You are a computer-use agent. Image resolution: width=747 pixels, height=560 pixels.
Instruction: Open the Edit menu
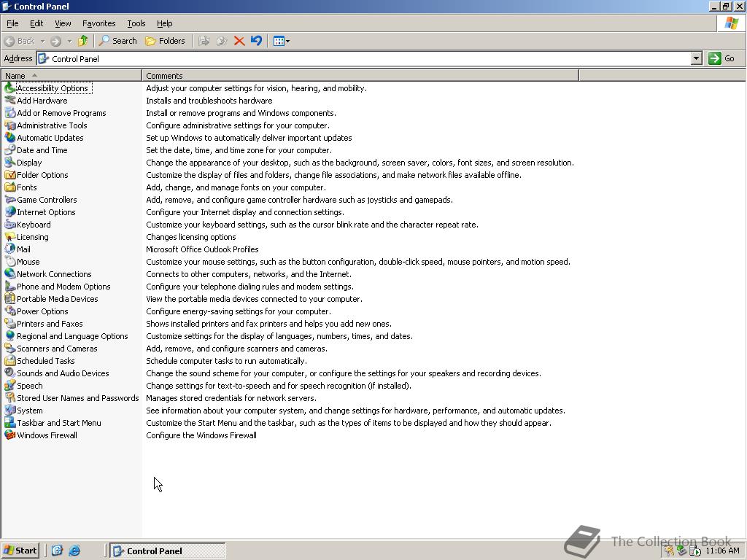(36, 23)
